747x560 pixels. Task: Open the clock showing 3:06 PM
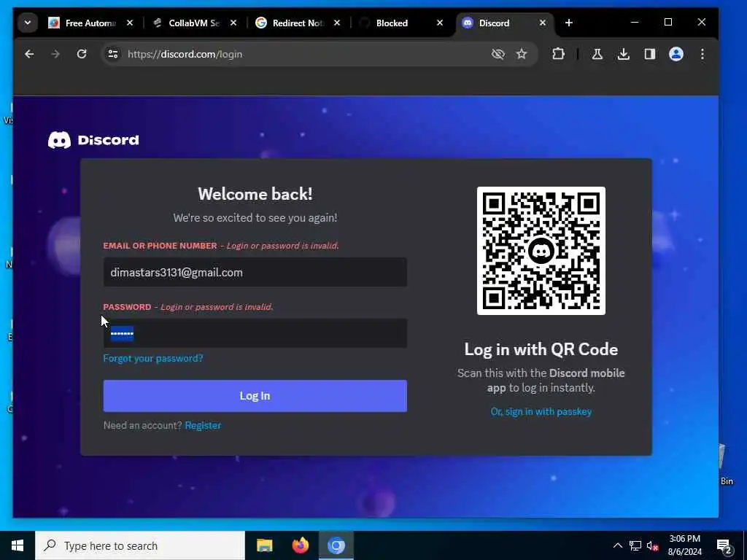tap(684, 545)
